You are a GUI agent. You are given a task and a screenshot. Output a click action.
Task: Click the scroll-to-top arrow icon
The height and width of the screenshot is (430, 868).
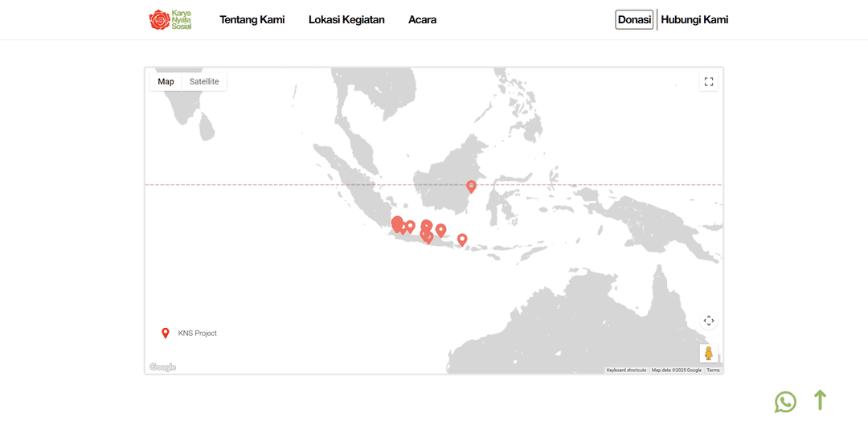point(820,400)
